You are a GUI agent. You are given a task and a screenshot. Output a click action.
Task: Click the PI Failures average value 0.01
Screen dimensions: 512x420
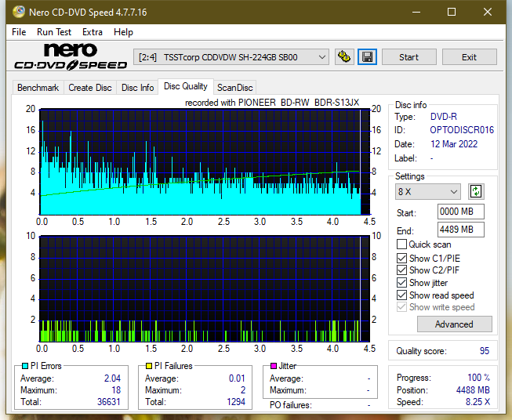pos(237,378)
